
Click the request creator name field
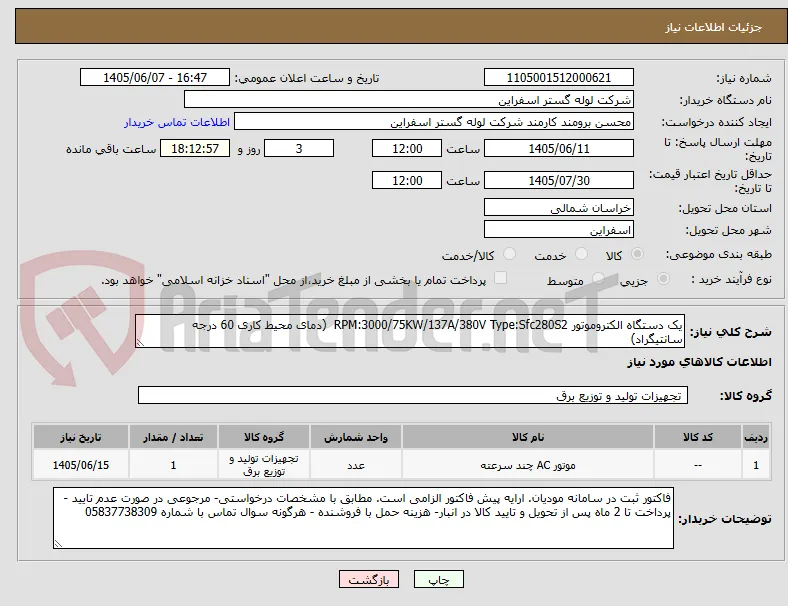point(434,122)
